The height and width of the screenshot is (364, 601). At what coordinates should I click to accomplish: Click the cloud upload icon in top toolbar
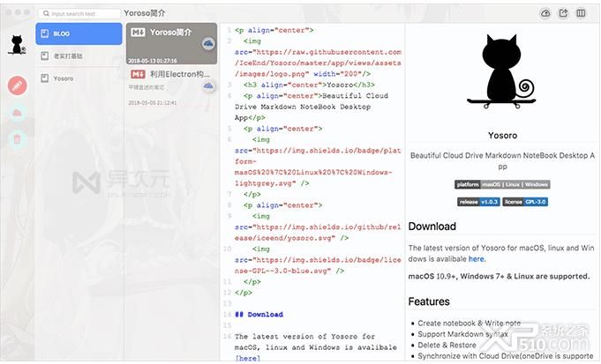coord(545,13)
